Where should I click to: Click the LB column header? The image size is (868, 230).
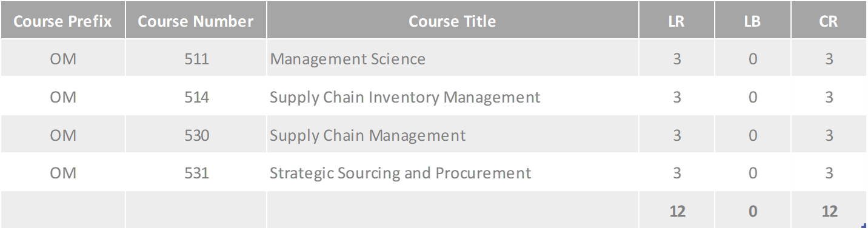752,21
